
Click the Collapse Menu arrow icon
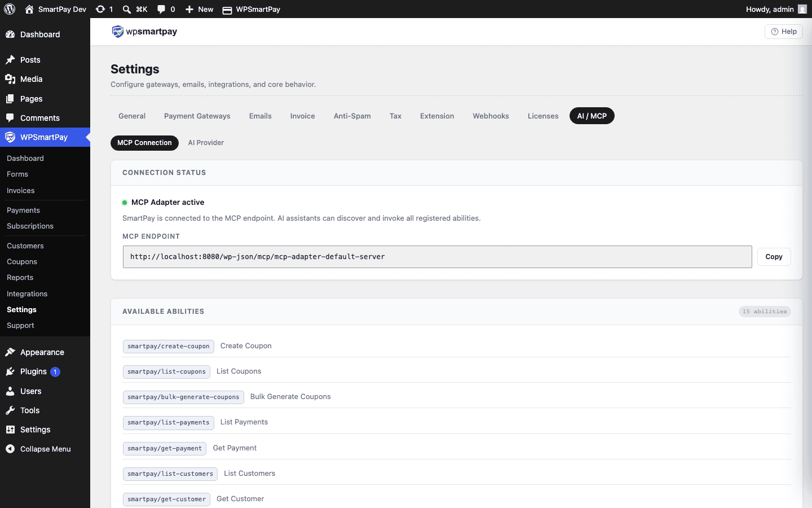[x=10, y=449]
